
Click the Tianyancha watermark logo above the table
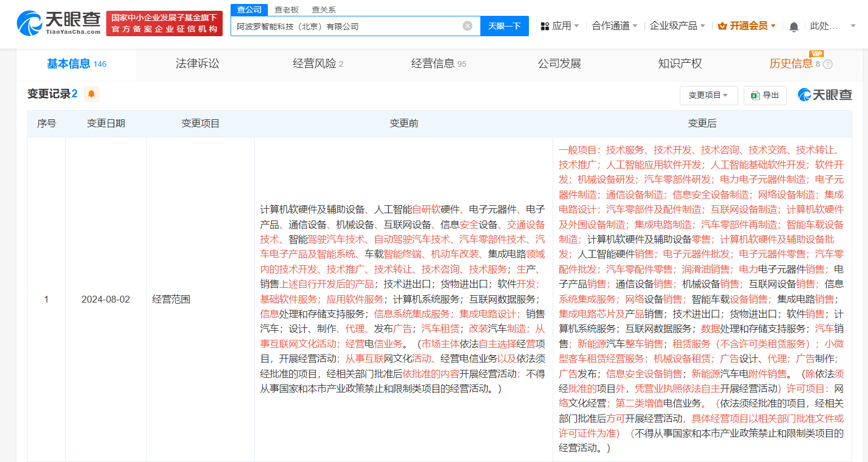[x=824, y=95]
